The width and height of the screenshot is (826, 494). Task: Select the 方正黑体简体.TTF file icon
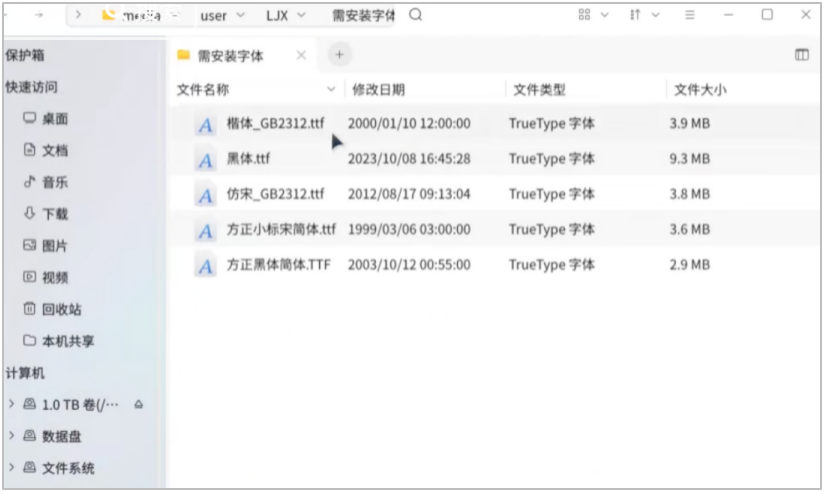[x=206, y=266]
